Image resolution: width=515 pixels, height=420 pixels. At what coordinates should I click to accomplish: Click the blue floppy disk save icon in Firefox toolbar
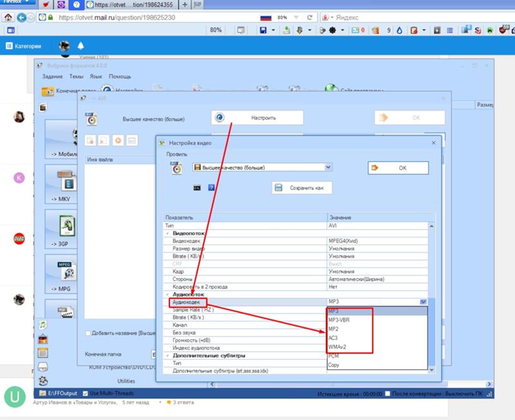(x=263, y=30)
